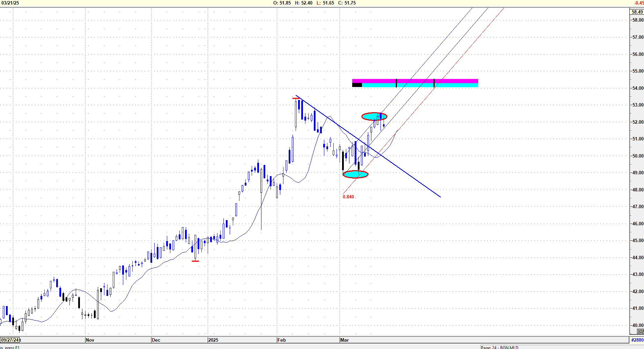Click the Low value L: 51.65
Viewport: 644px width, 349px height.
coord(325,3)
